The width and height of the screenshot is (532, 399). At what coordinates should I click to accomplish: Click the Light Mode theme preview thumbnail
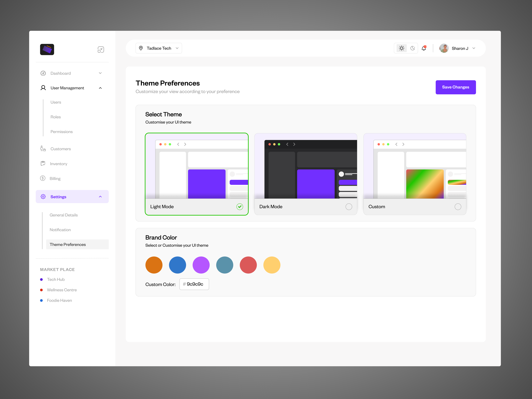197,166
